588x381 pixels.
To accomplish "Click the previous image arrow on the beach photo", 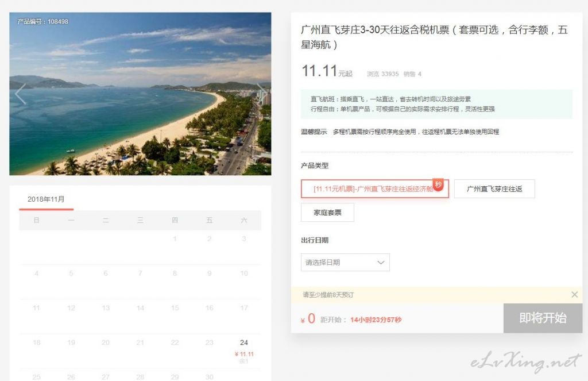I will click(x=21, y=94).
